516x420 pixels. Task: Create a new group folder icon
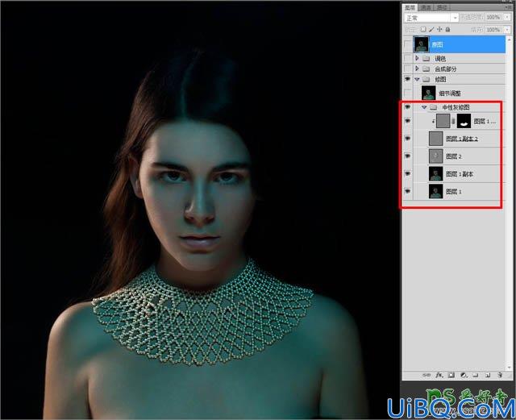point(475,375)
